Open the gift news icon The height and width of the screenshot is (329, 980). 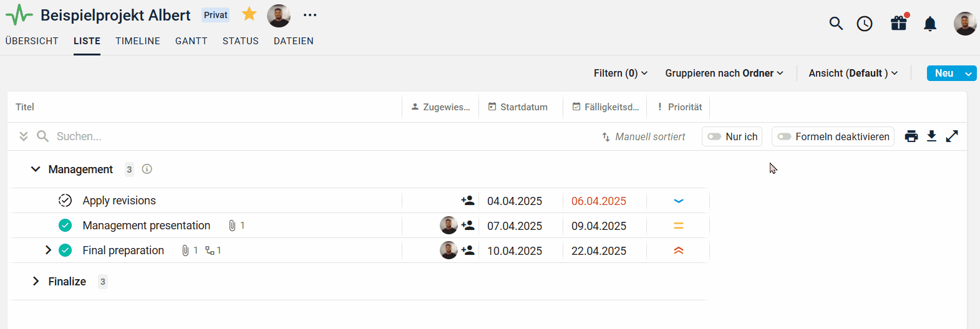pyautogui.click(x=898, y=24)
